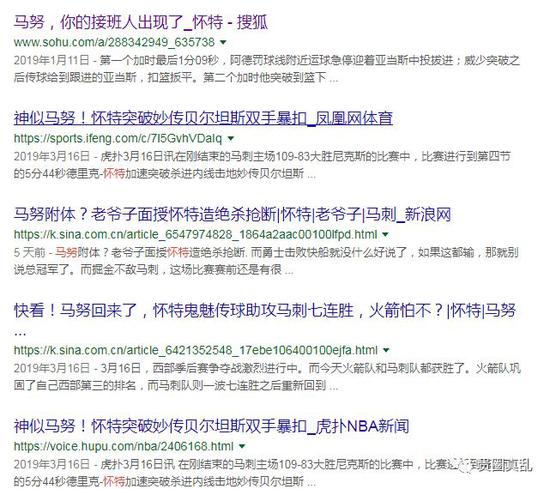550x489 pixels.
Task: Click the ellipsis below '快看！马努回来了' title
Action: 20,334
